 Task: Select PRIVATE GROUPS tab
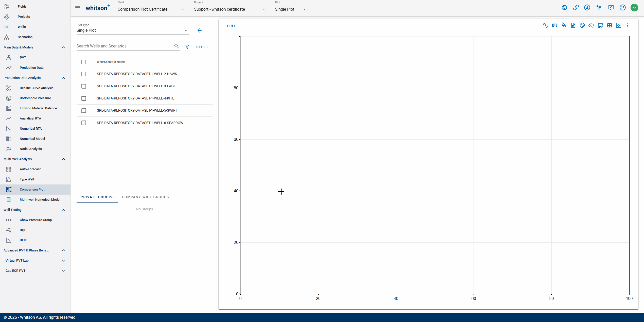(x=97, y=197)
